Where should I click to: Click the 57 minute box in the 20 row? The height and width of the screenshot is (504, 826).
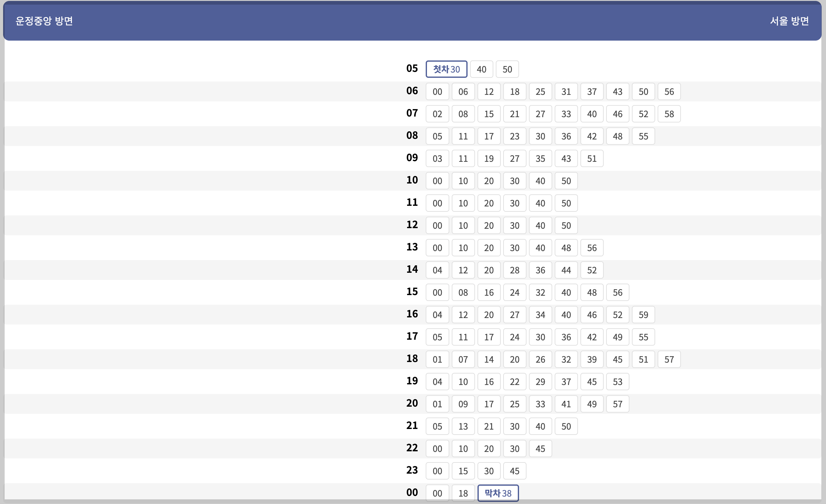point(618,404)
